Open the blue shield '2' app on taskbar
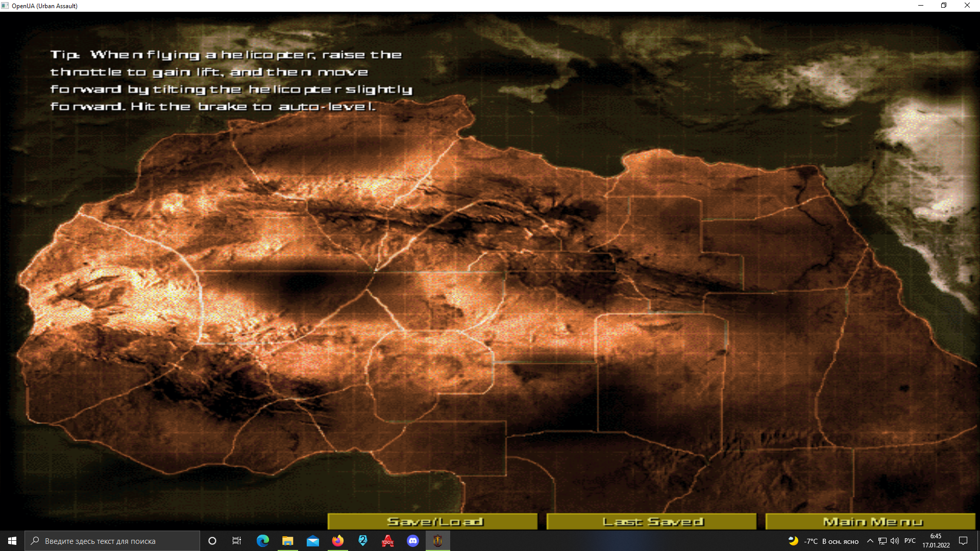Viewport: 980px width, 551px height. 363,541
